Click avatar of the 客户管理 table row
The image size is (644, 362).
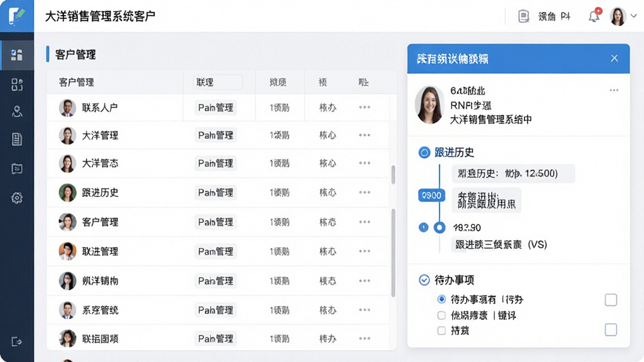[x=67, y=222]
